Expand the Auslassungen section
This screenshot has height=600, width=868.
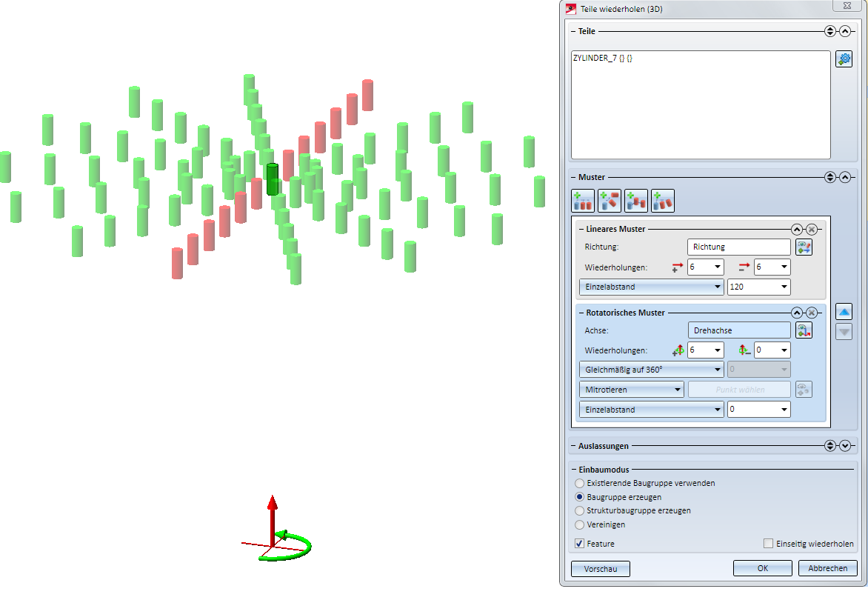[845, 446]
